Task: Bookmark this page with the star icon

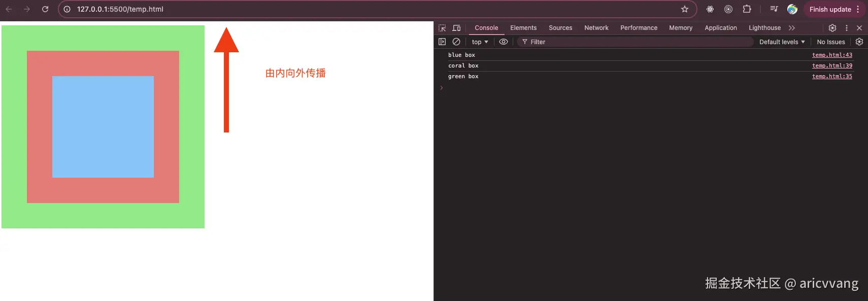Action: click(x=685, y=9)
